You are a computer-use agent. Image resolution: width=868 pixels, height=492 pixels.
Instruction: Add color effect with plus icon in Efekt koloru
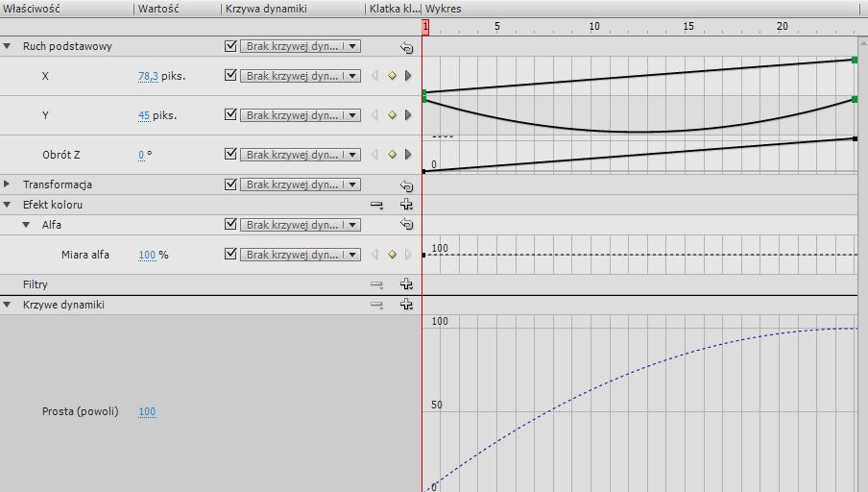click(x=406, y=205)
